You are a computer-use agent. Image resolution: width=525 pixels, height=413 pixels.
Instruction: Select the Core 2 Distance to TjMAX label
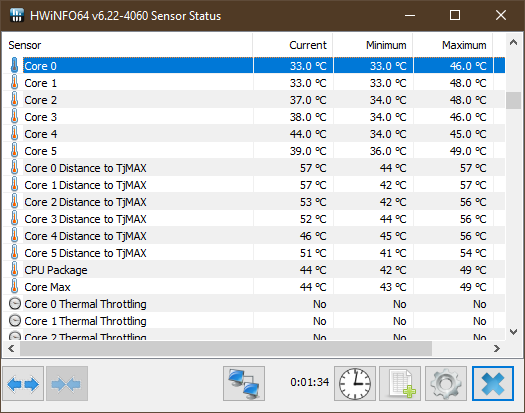pyautogui.click(x=85, y=202)
